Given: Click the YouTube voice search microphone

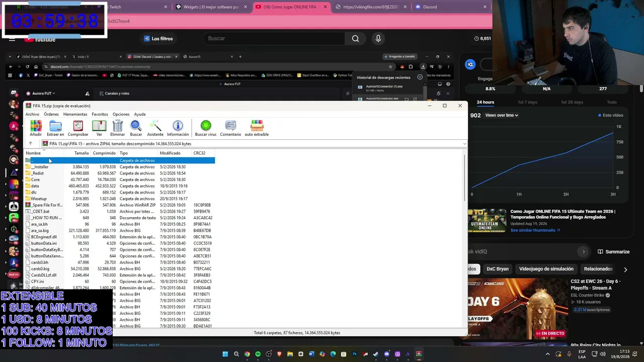Looking at the screenshot, I should (x=378, y=38).
